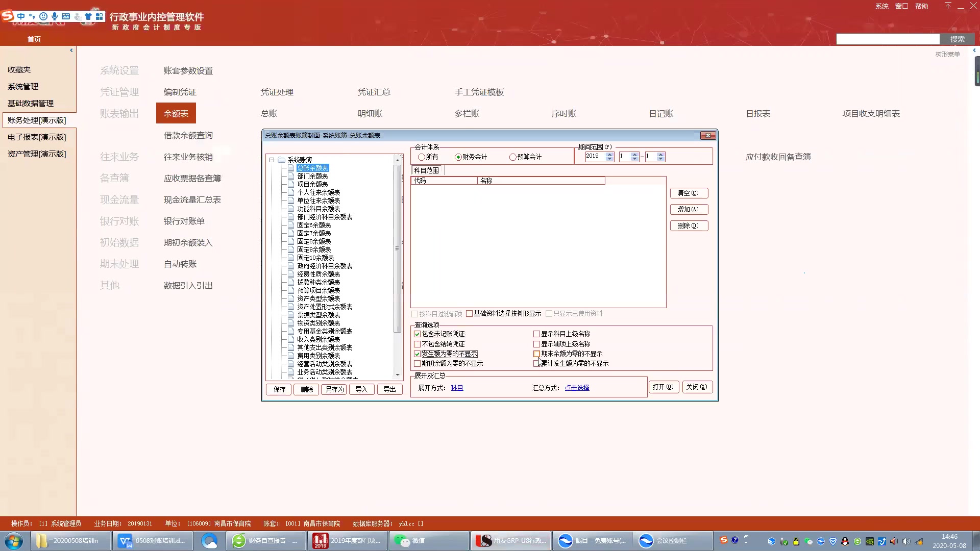Check 期末余额为零的不显示 option
This screenshot has height=551, width=980.
[x=536, y=354]
